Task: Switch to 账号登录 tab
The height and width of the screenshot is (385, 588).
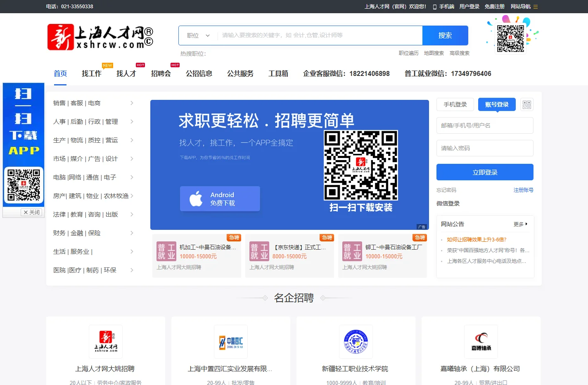Action: pyautogui.click(x=497, y=104)
